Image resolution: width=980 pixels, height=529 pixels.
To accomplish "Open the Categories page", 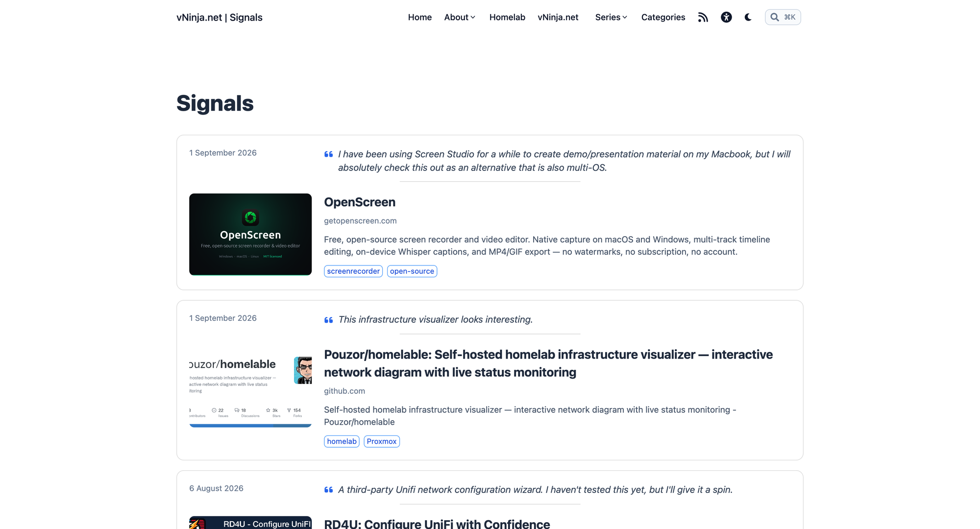I will (663, 17).
